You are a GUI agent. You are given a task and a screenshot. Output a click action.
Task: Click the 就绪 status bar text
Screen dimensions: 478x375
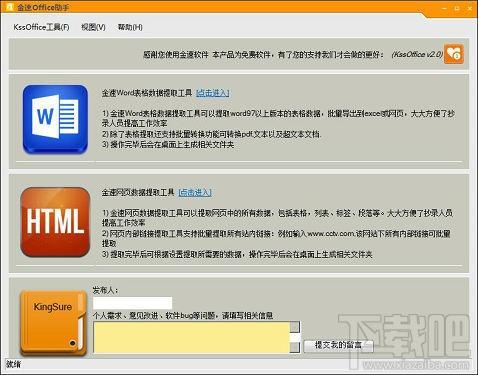(13, 364)
